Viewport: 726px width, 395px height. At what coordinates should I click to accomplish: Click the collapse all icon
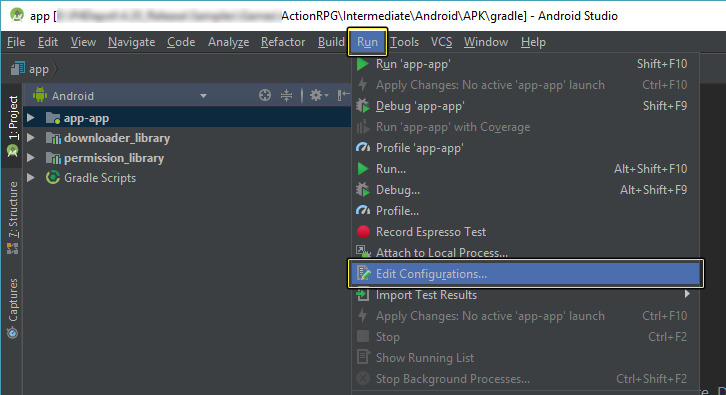click(287, 95)
